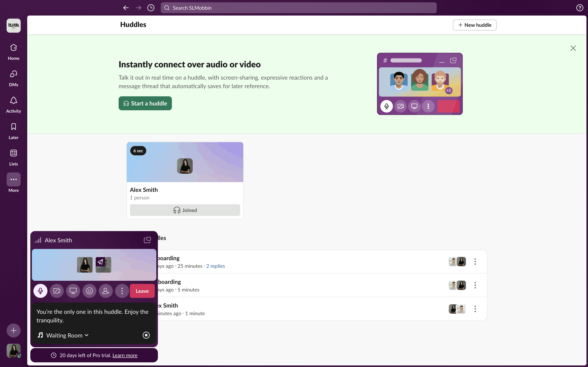Open the Lists view in sidebar
588x367 pixels.
(x=13, y=157)
